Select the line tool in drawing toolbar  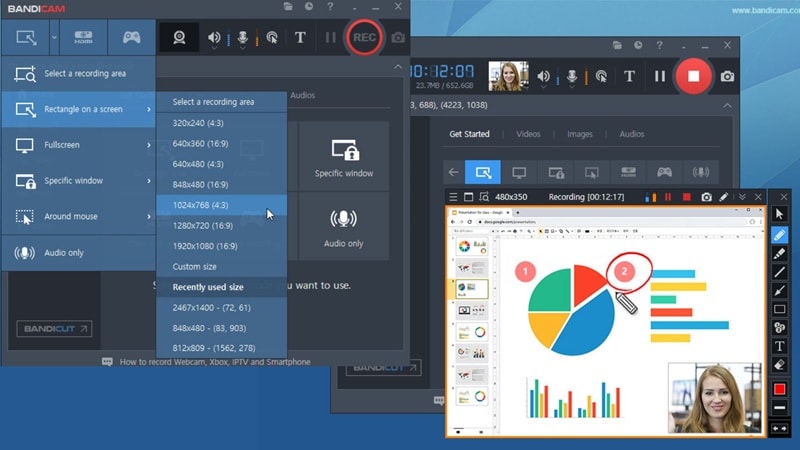point(779,272)
